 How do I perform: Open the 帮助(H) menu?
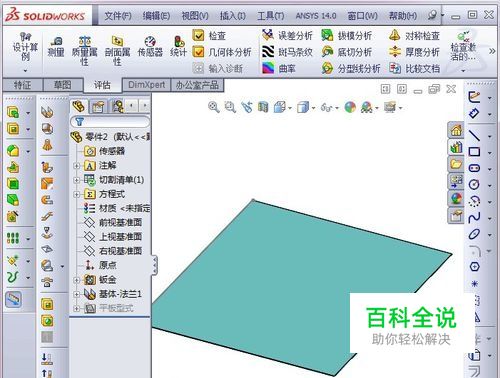403,16
